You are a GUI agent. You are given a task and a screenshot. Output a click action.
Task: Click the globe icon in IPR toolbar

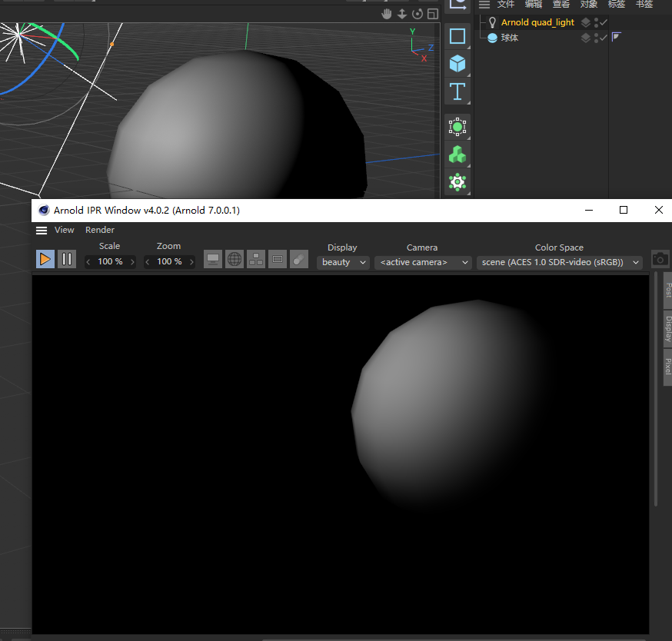235,260
